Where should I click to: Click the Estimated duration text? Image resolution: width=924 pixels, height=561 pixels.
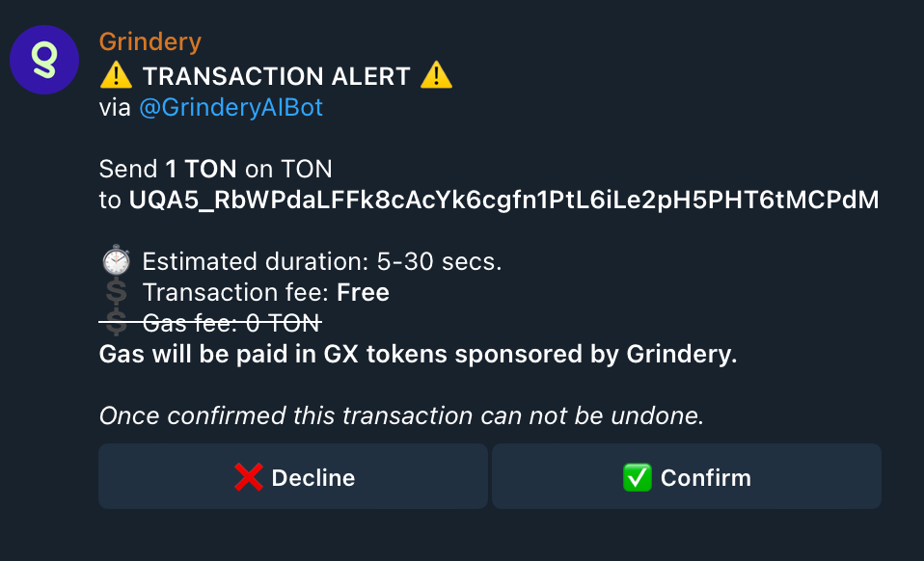click(x=322, y=261)
